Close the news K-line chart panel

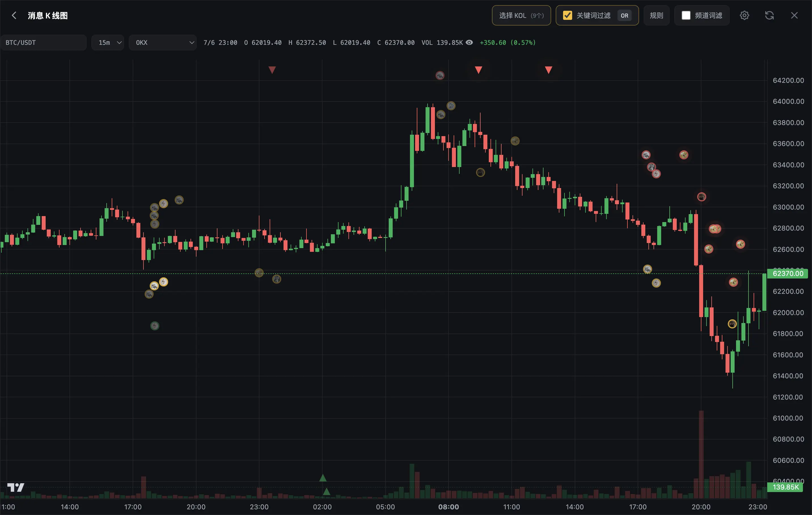[x=794, y=15]
